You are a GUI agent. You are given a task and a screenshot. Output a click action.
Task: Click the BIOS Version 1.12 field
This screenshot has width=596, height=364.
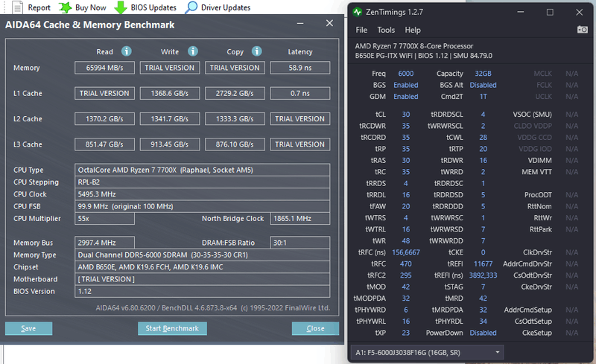pos(202,291)
